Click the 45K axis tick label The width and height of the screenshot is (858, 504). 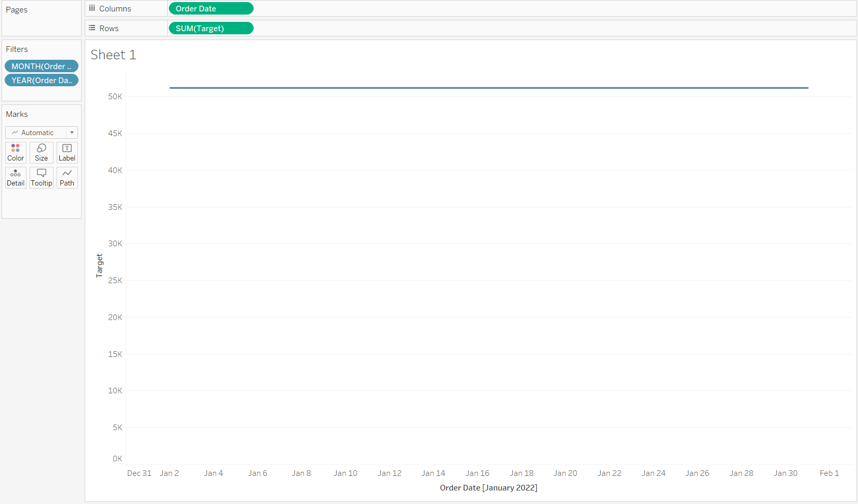click(115, 133)
